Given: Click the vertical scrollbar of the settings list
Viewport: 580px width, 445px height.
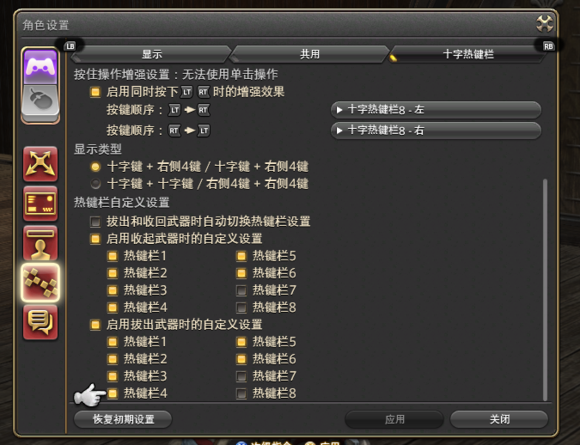Looking at the screenshot, I should (x=545, y=290).
